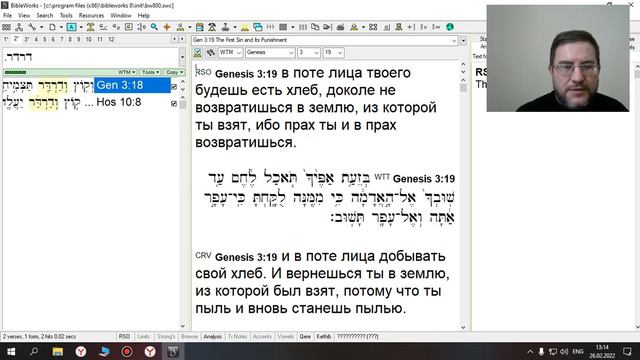The image size is (640, 360).
Task: Click the three vertical columns icon
Action: coord(303,27)
